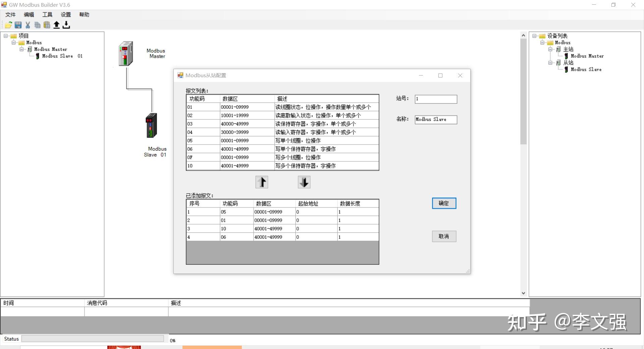The width and height of the screenshot is (644, 349).
Task: Click the Status progress bar at the bottom
Action: 93,339
